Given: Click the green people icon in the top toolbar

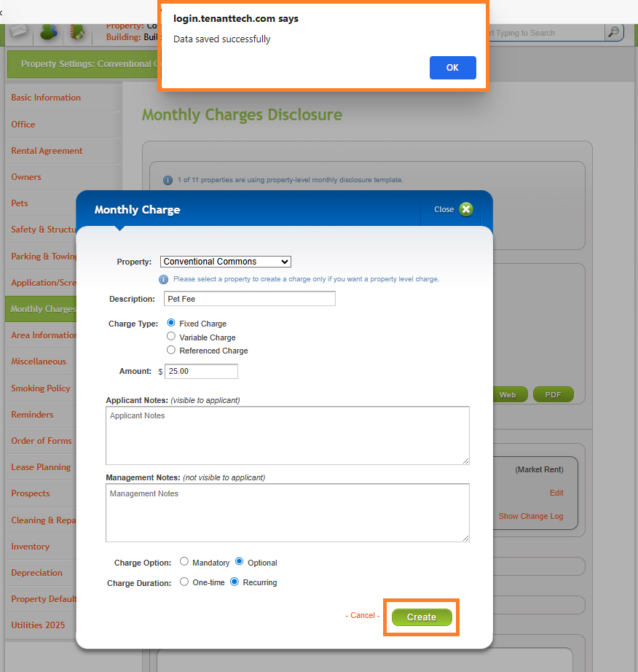Looking at the screenshot, I should click(48, 32).
